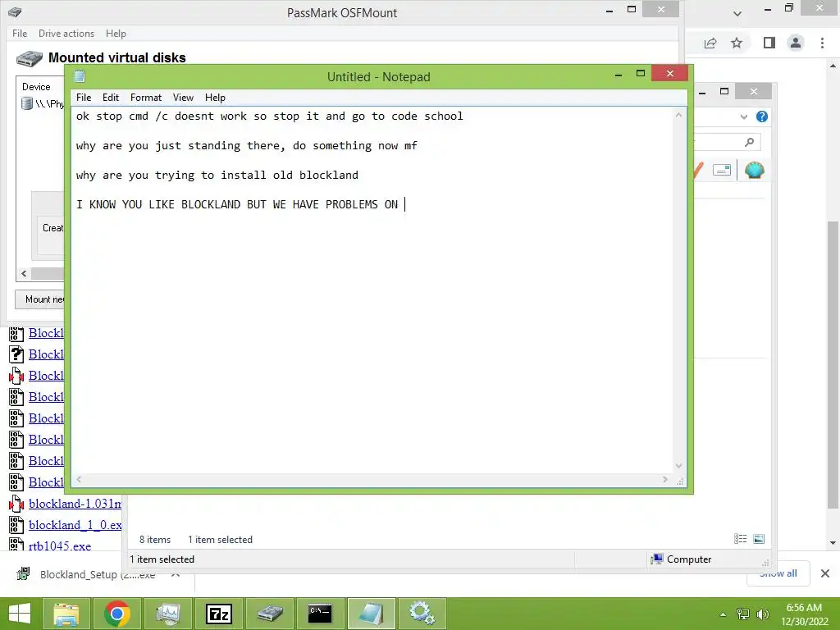Open the gears settings taskbar icon

(422, 614)
